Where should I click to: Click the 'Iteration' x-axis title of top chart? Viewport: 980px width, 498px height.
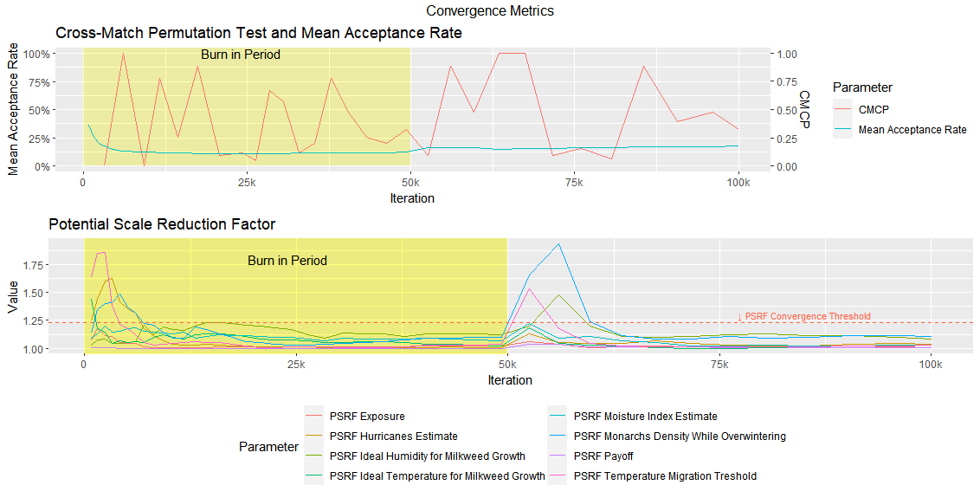(412, 198)
